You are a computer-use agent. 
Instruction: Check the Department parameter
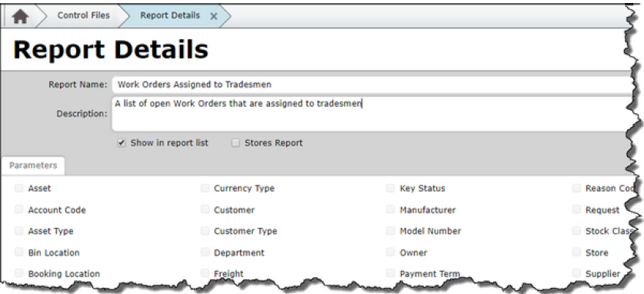[x=205, y=252]
